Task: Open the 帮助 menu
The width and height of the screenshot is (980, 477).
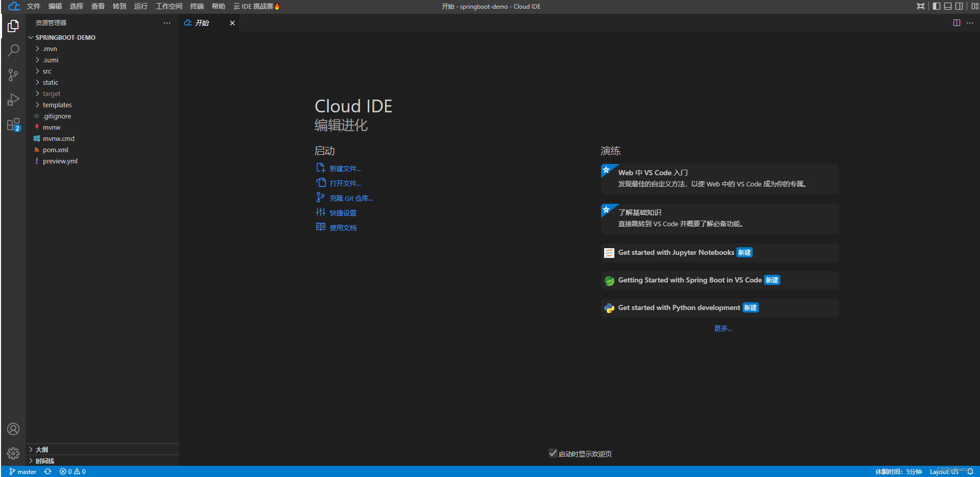Action: pyautogui.click(x=219, y=6)
